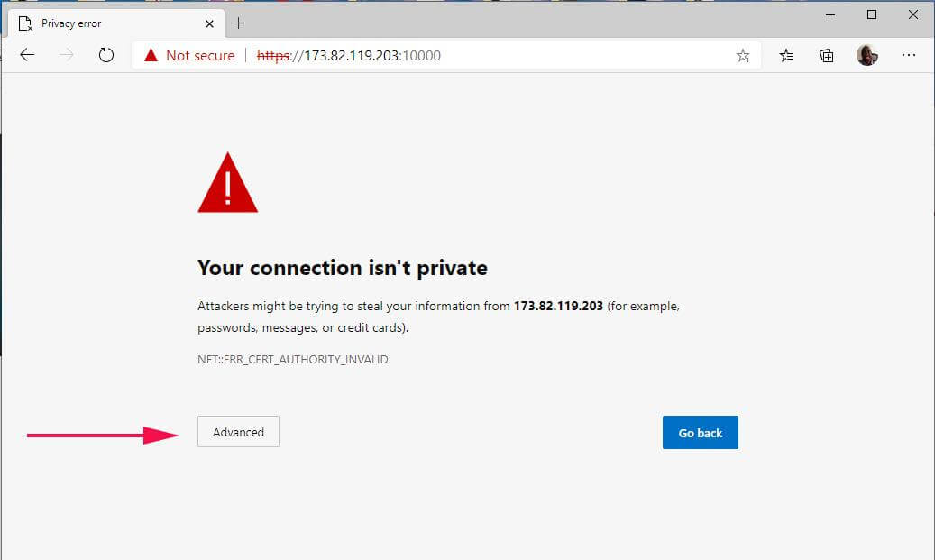Open the Collections icon in the toolbar
Screen dimensions: 935x560
click(x=827, y=56)
